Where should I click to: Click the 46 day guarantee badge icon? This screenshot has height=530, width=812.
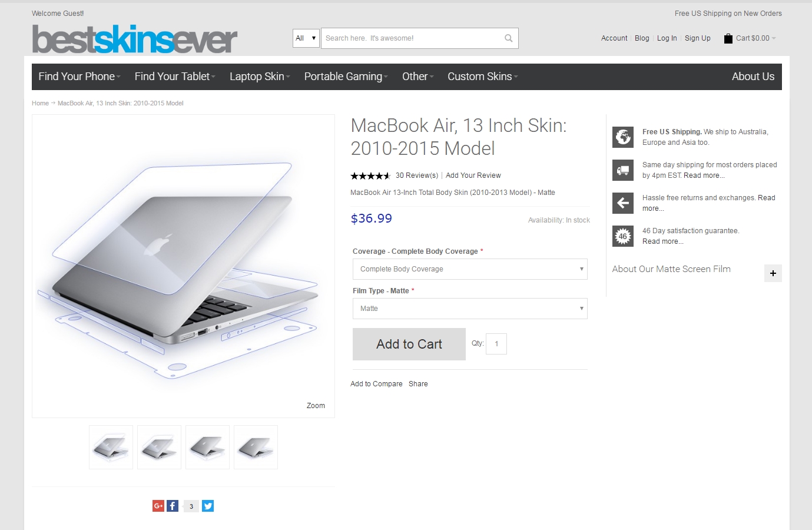tap(623, 236)
